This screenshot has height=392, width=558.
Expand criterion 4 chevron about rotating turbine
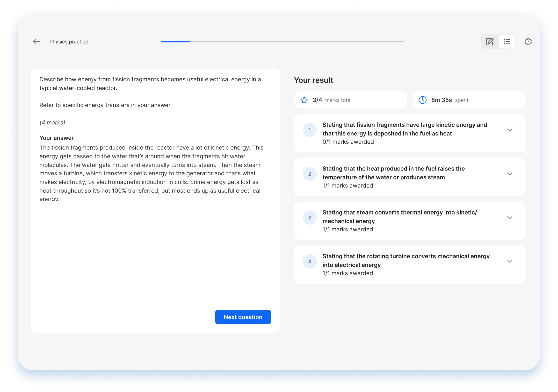(510, 262)
